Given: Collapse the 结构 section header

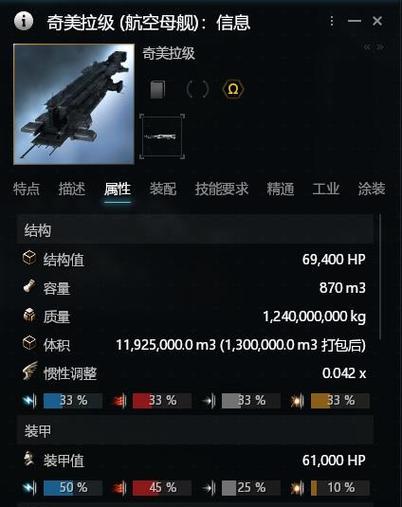Looking at the screenshot, I should click(x=195, y=230).
